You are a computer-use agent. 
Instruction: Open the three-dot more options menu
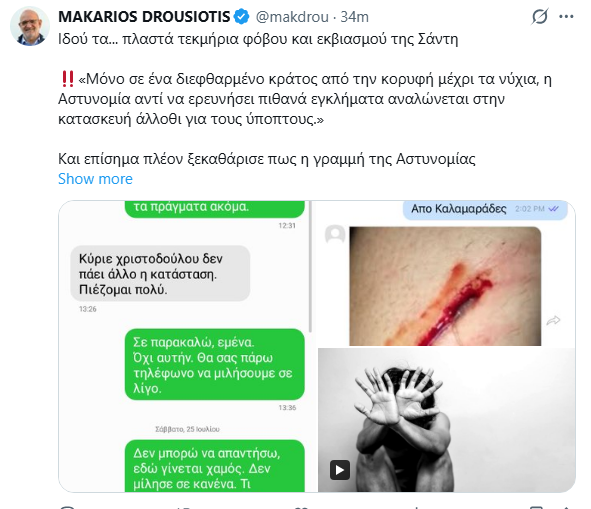pyautogui.click(x=566, y=17)
